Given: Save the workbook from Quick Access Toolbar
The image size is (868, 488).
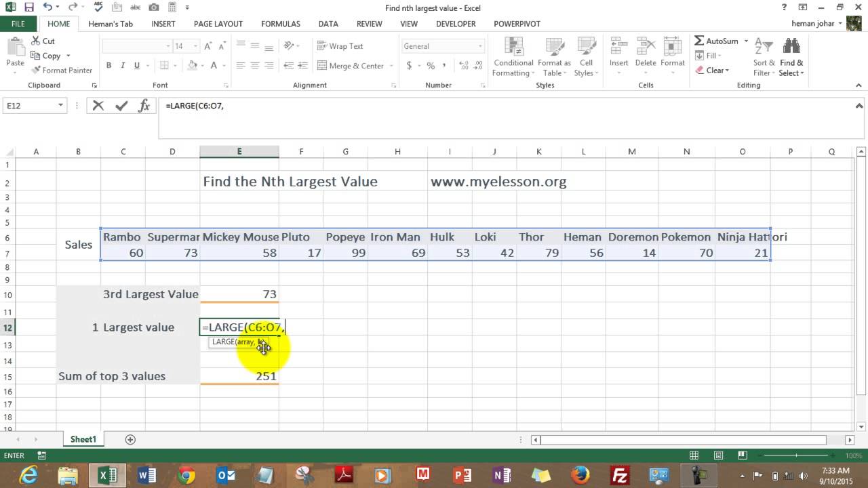Looking at the screenshot, I should point(28,7).
